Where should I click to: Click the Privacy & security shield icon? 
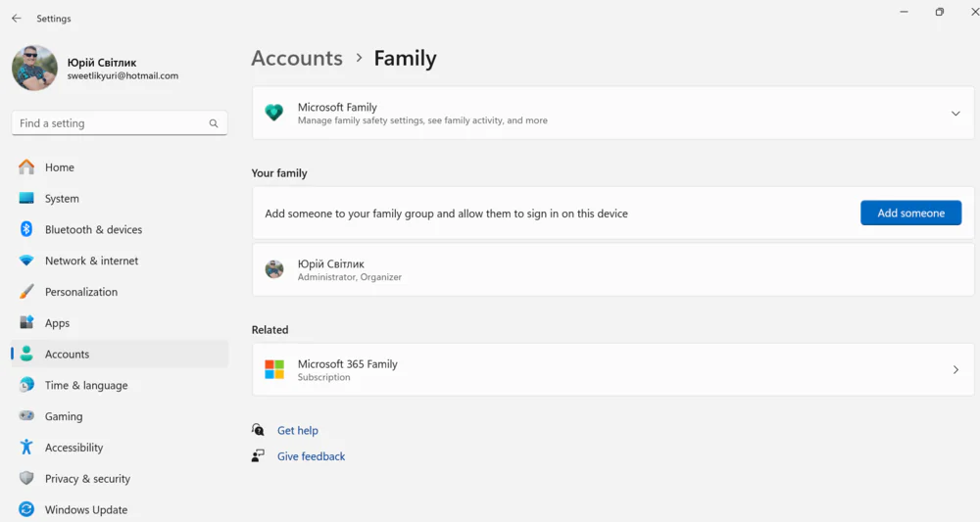[x=26, y=478]
